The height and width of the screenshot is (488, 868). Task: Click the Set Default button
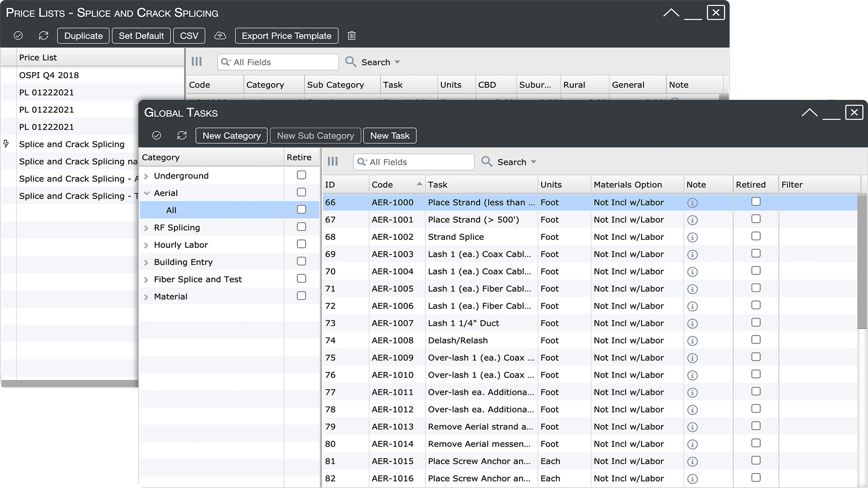[x=141, y=36]
